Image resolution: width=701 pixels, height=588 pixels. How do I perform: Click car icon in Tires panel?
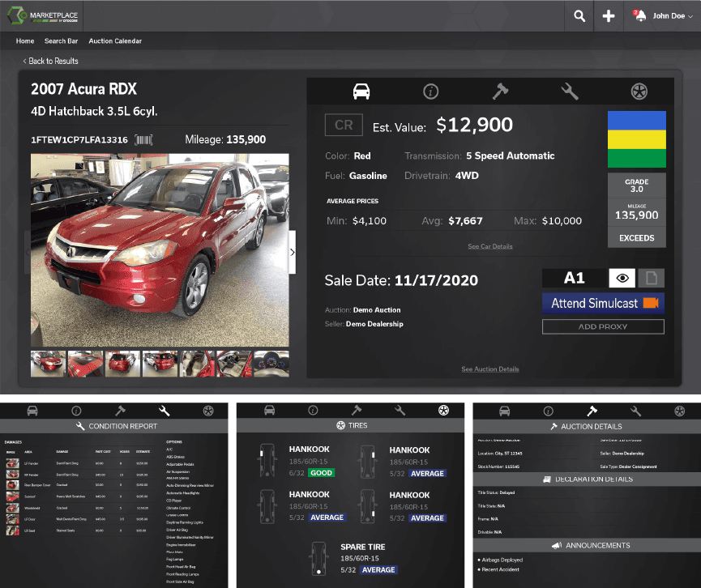pyautogui.click(x=269, y=410)
